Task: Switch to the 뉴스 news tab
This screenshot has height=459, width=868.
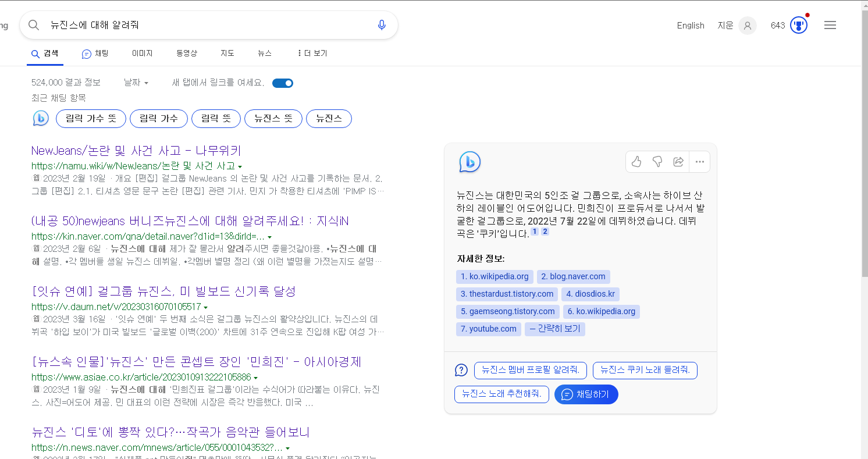Action: pyautogui.click(x=265, y=53)
